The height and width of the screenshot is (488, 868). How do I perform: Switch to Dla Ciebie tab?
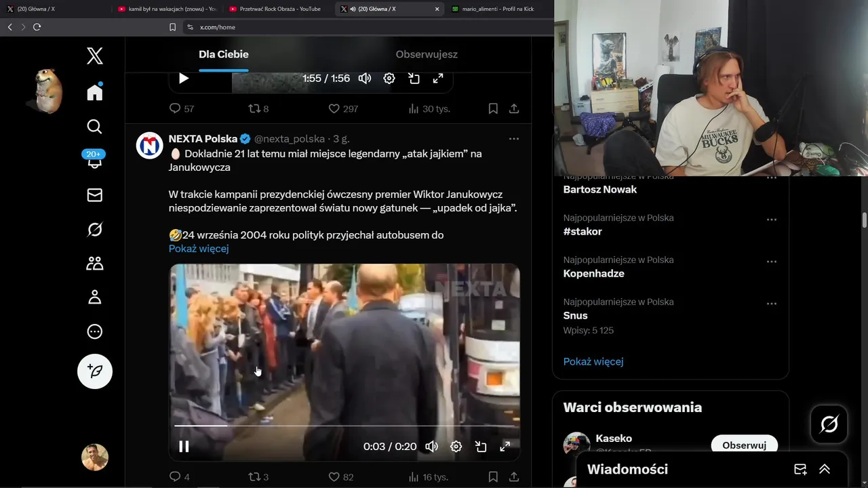pos(224,54)
